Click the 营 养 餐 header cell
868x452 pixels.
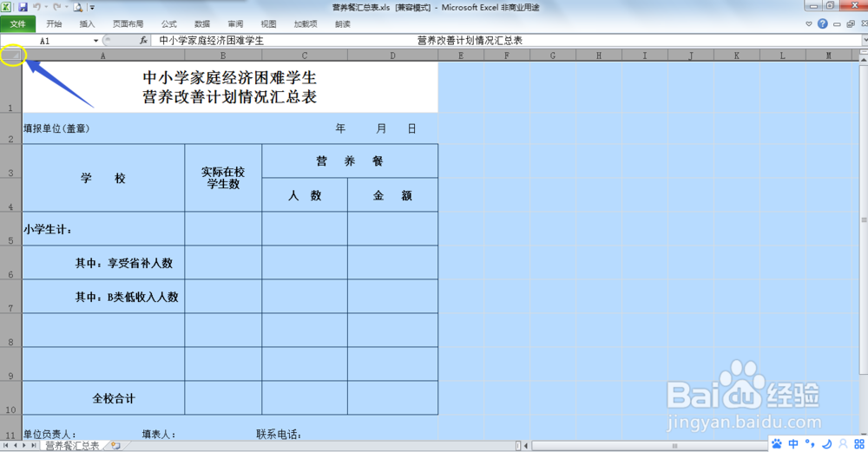[x=350, y=161]
